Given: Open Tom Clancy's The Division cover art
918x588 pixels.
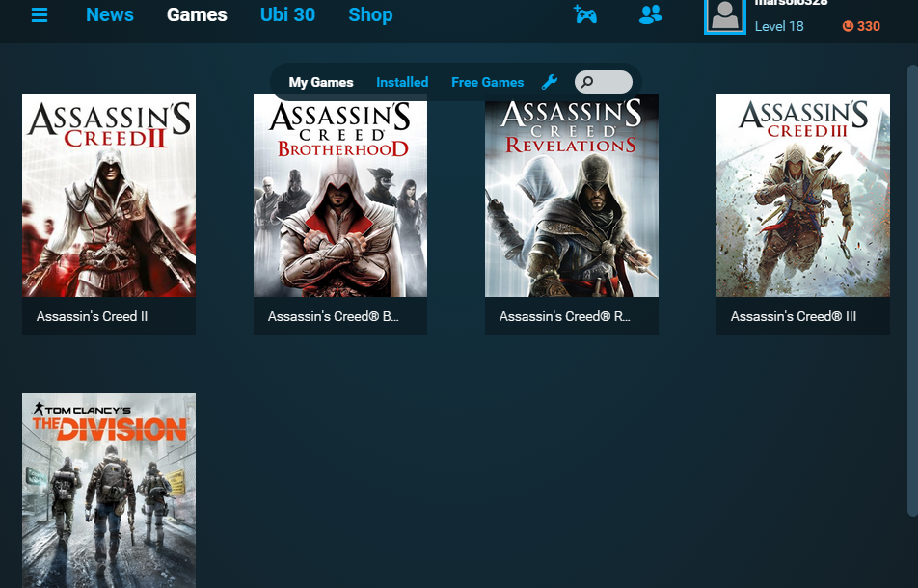Looking at the screenshot, I should (109, 491).
